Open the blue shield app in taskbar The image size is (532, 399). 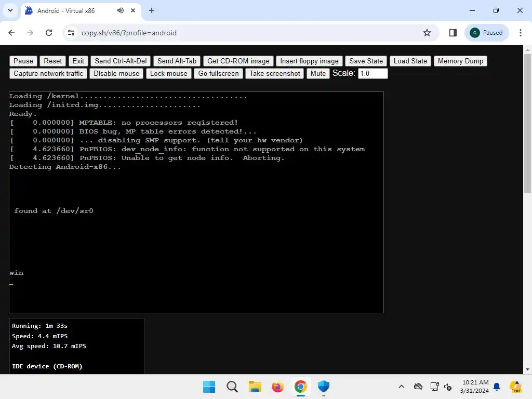(x=323, y=387)
